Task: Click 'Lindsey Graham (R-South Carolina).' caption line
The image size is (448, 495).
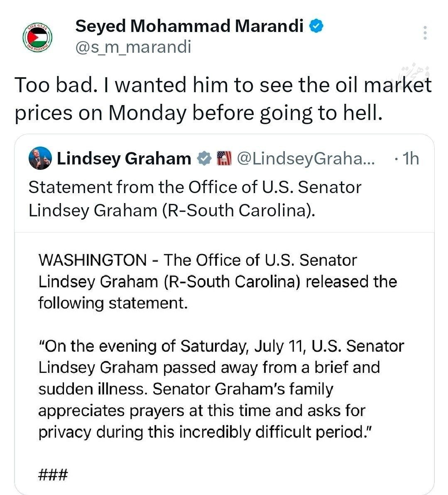Action: (x=172, y=211)
